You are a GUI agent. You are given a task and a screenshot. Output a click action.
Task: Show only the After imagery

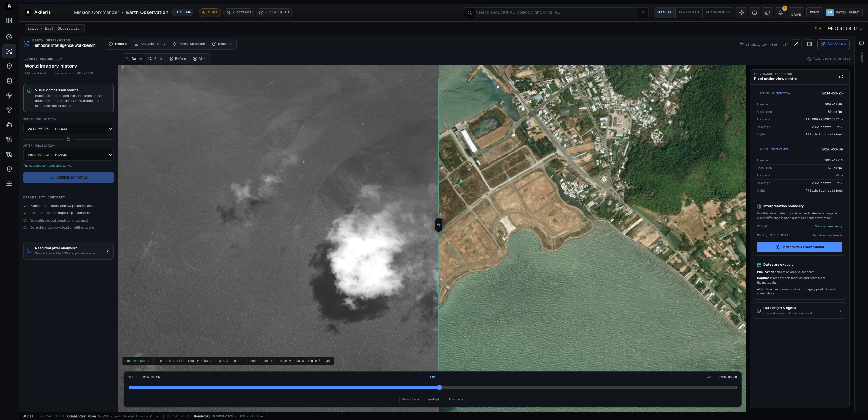[200, 59]
